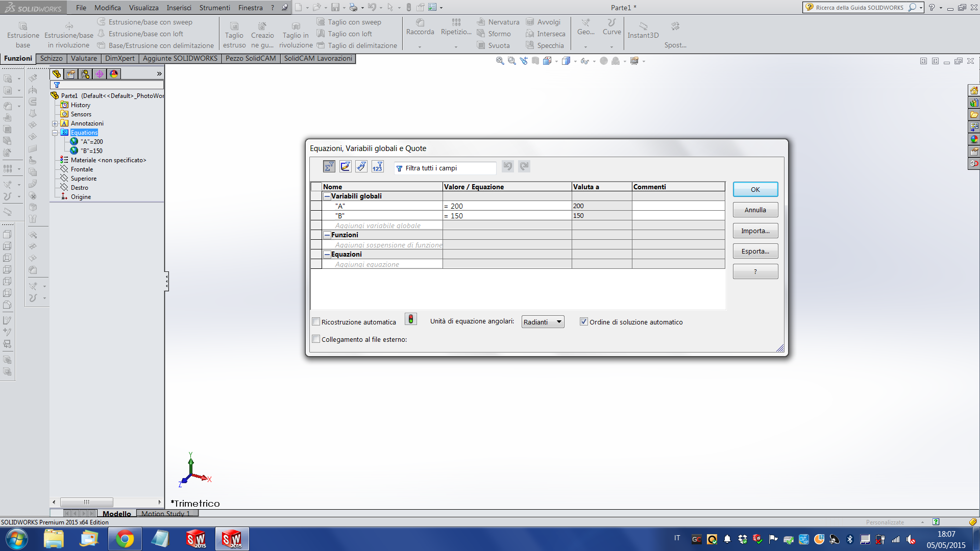Expand Annotazioni tree node

tap(55, 123)
